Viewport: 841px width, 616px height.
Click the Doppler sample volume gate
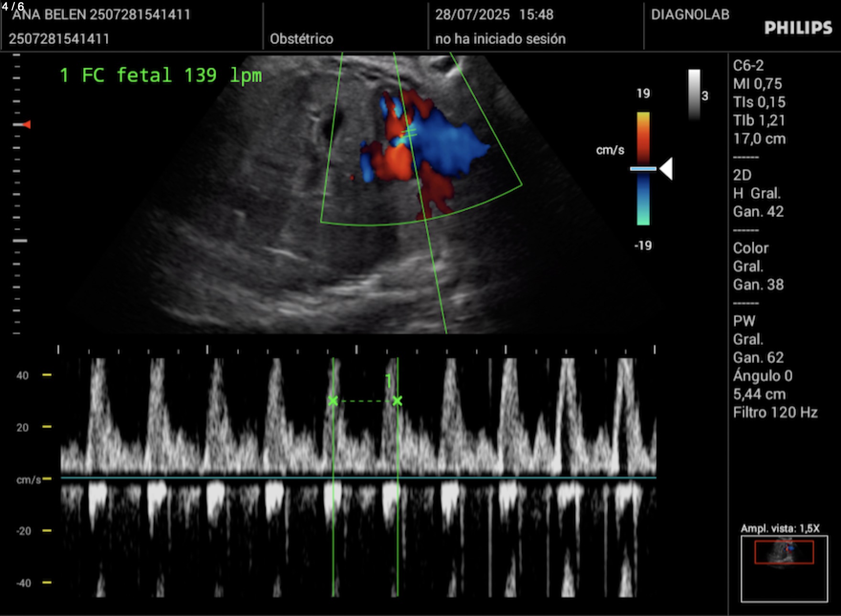tap(408, 133)
